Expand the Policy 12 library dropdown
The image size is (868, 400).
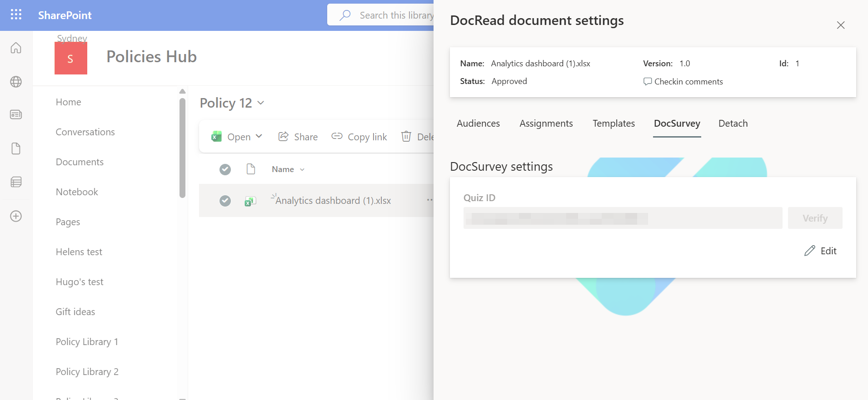pos(261,103)
